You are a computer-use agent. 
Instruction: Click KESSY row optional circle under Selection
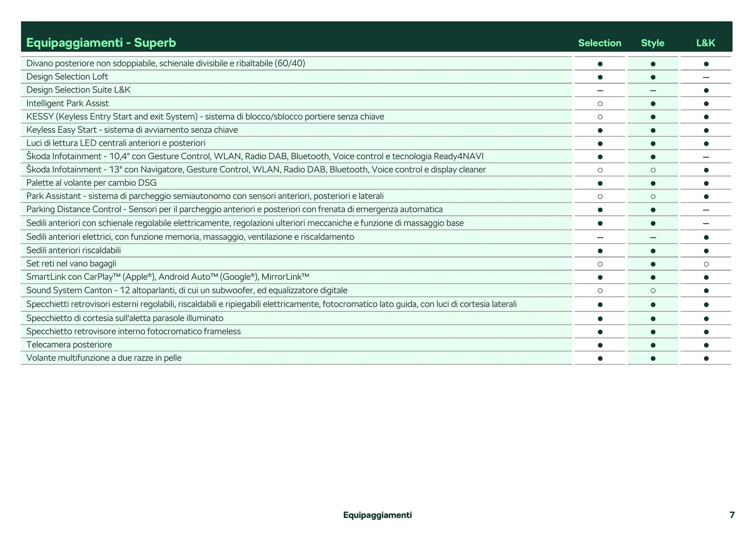click(x=600, y=117)
